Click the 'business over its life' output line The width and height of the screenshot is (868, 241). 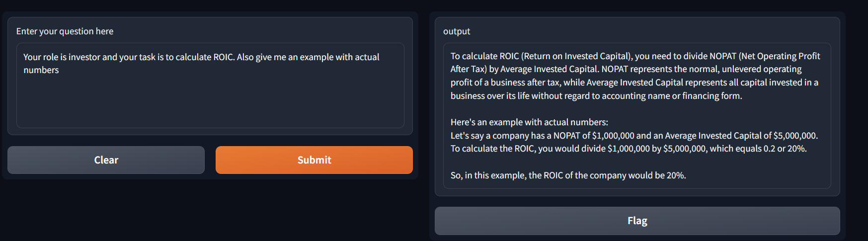pos(596,96)
